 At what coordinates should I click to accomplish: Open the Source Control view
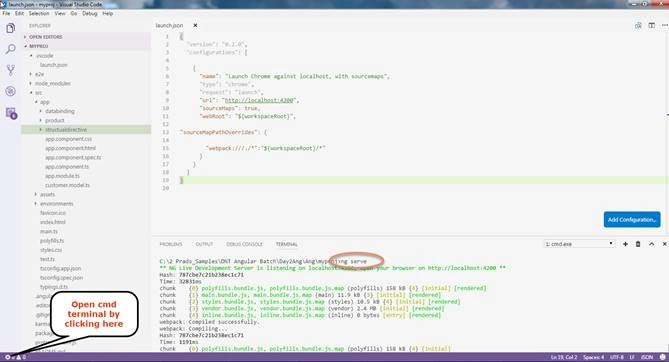11,70
